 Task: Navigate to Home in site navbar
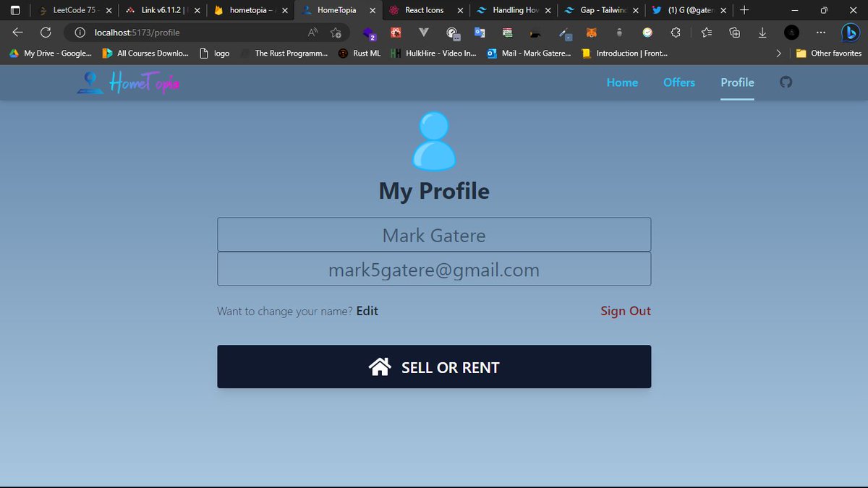622,82
